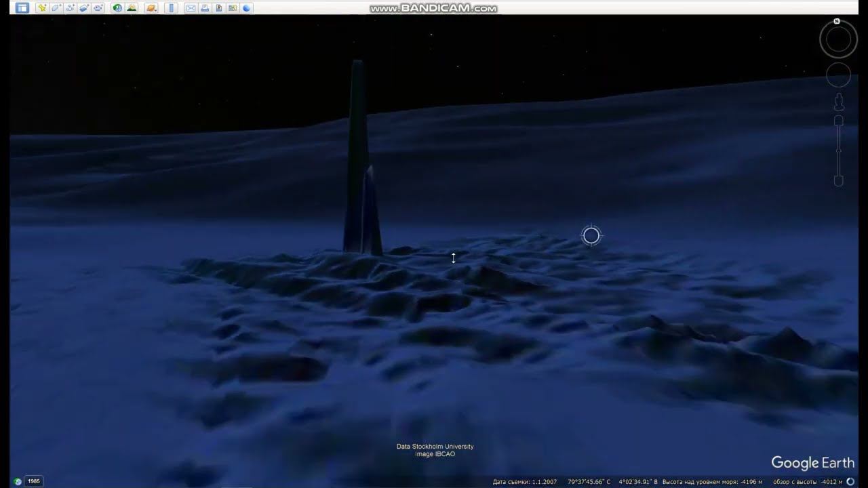Screen dimensions: 868x488
Task: Click the 1985 historical imagery year button
Action: coord(33,481)
